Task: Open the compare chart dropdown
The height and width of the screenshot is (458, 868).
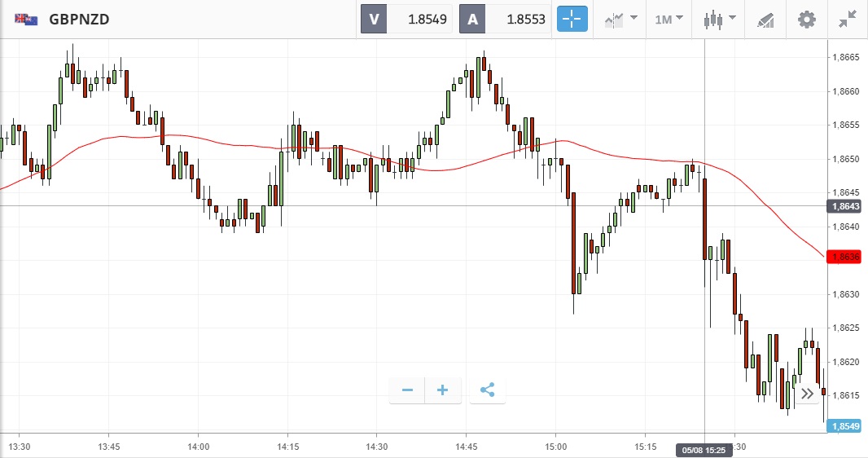Action: coord(620,19)
